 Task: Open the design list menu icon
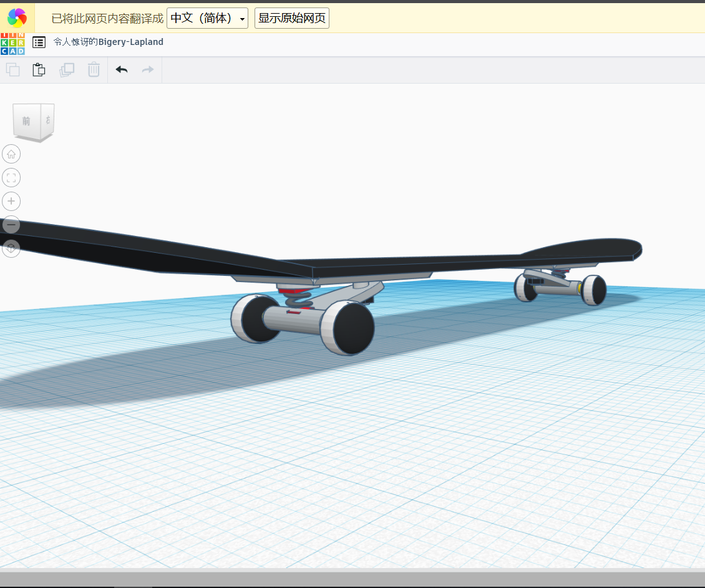coord(38,42)
